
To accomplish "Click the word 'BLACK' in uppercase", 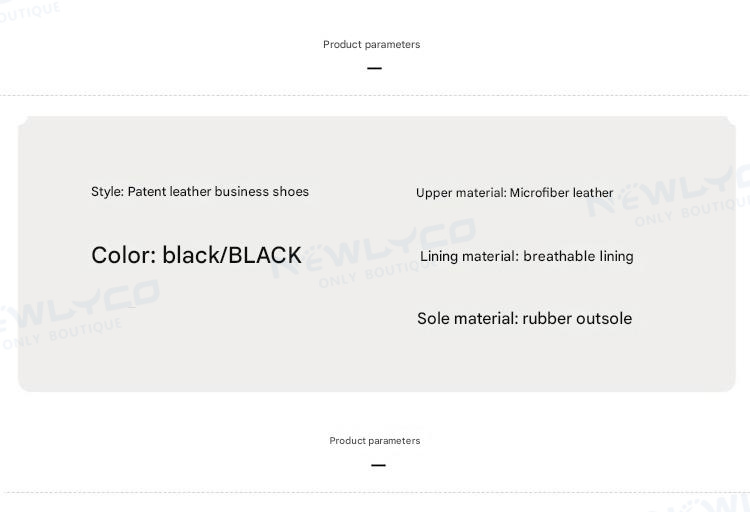I will [x=265, y=255].
